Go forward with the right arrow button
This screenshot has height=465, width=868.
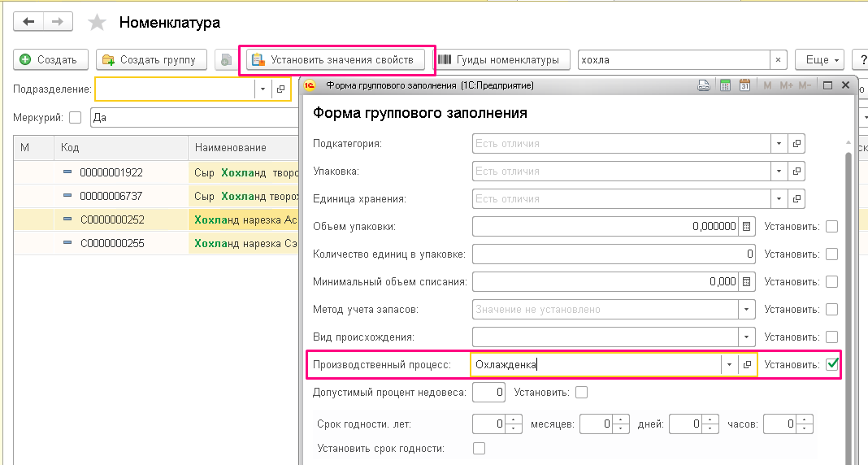pos(58,22)
